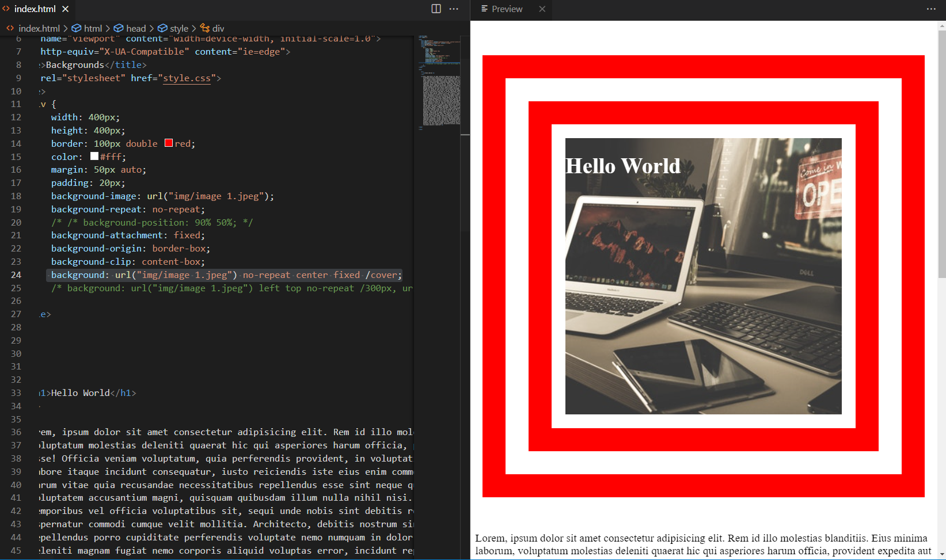The image size is (946, 560).
Task: Open More Actions menu in Preview pane
Action: point(931,9)
